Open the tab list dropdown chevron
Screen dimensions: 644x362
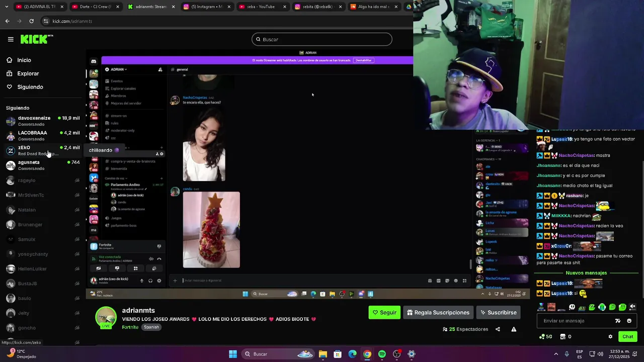(x=6, y=7)
